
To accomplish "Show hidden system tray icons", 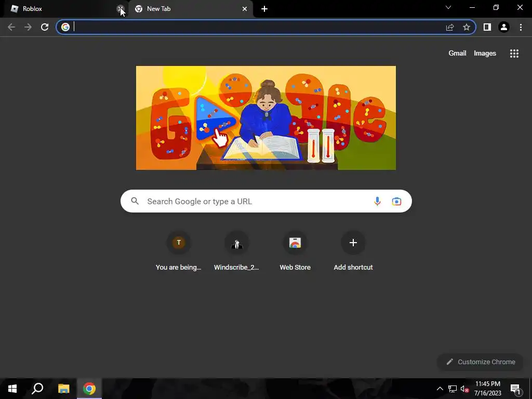I will click(440, 389).
